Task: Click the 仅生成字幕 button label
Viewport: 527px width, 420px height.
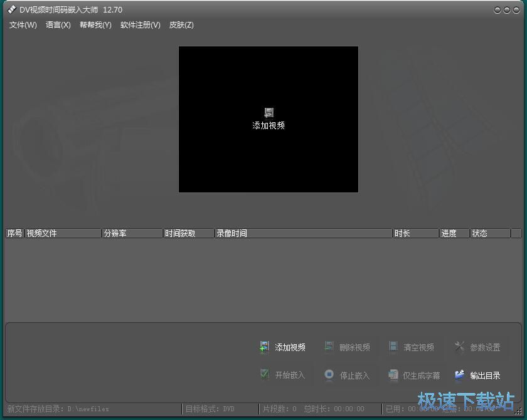Action: (422, 375)
